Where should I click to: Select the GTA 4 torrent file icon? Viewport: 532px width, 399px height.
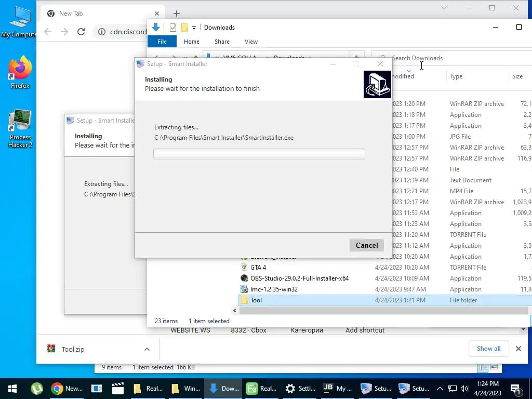[244, 268]
